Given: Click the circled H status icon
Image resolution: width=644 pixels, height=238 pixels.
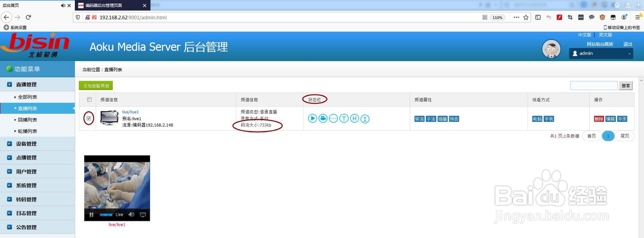Looking at the screenshot, I should [x=354, y=119].
